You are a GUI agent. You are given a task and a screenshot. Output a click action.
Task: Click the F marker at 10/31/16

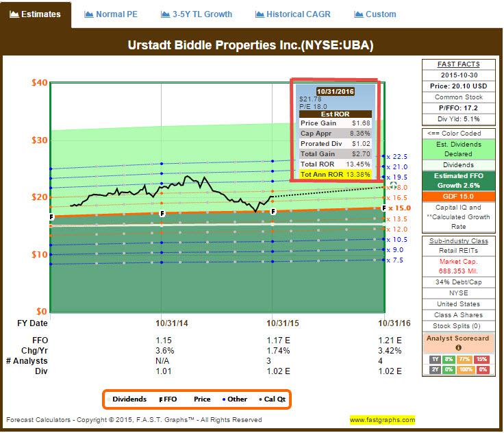(x=383, y=208)
